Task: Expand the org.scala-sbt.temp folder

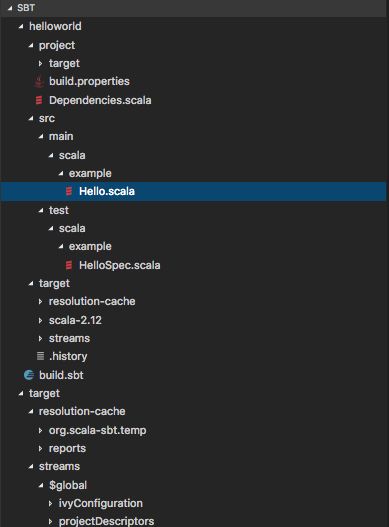Action: pos(41,431)
